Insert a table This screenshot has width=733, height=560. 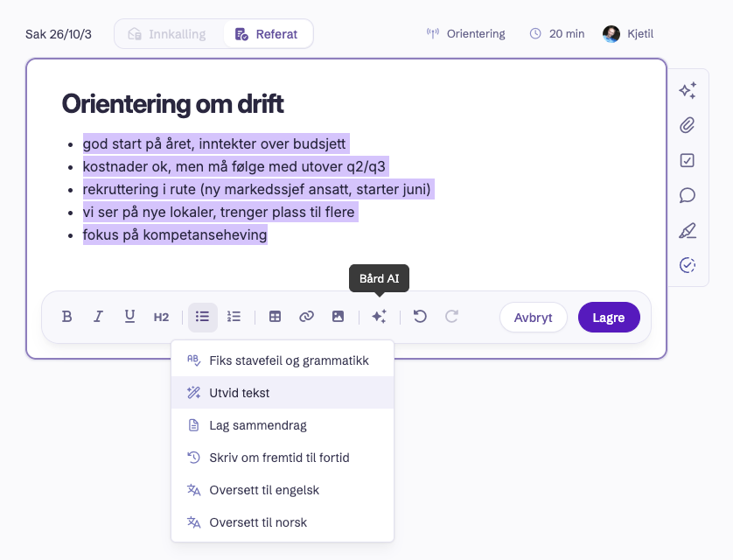[275, 317]
